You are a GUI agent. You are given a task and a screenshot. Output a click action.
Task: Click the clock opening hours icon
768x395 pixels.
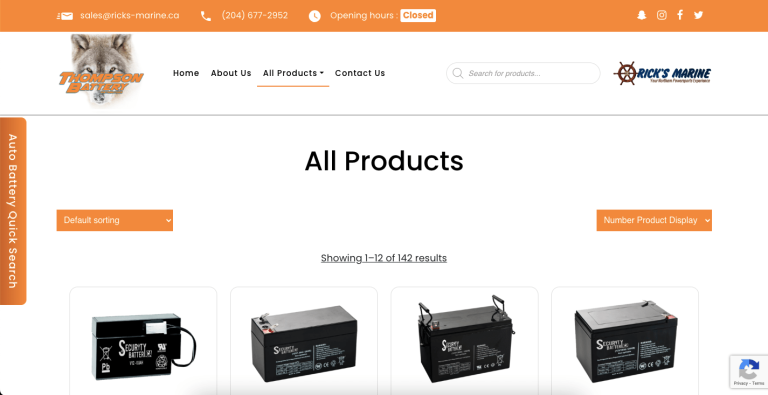[314, 16]
